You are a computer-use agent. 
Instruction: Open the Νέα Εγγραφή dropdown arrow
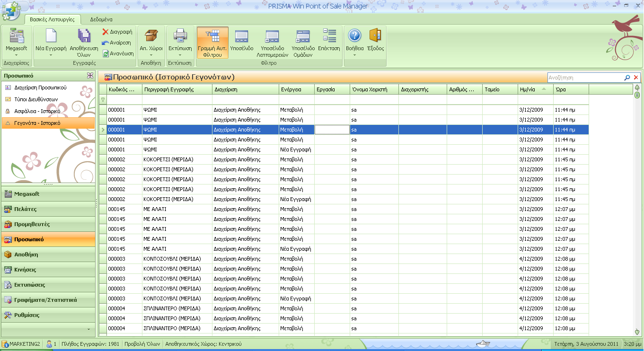click(51, 55)
